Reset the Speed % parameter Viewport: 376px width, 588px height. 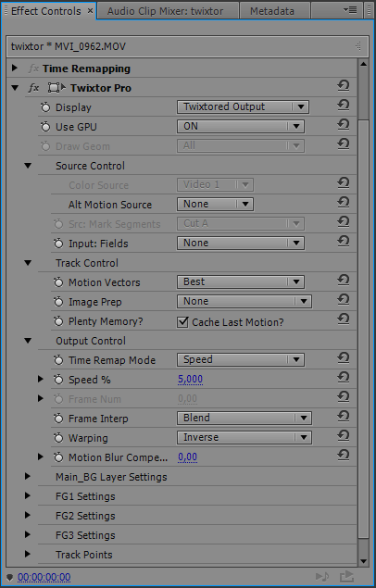343,379
